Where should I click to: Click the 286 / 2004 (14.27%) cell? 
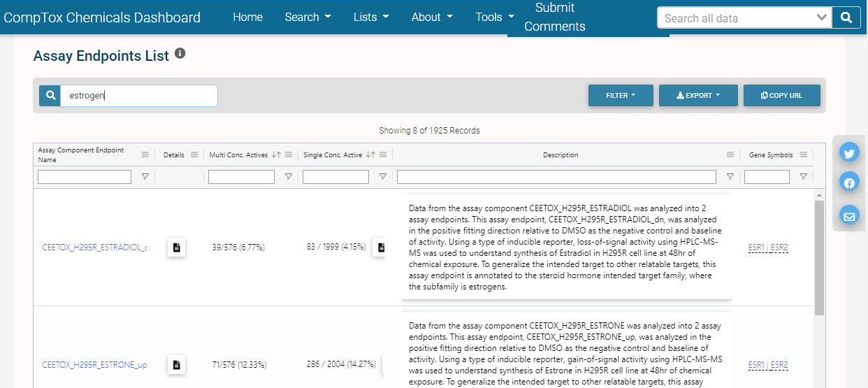pyautogui.click(x=341, y=364)
